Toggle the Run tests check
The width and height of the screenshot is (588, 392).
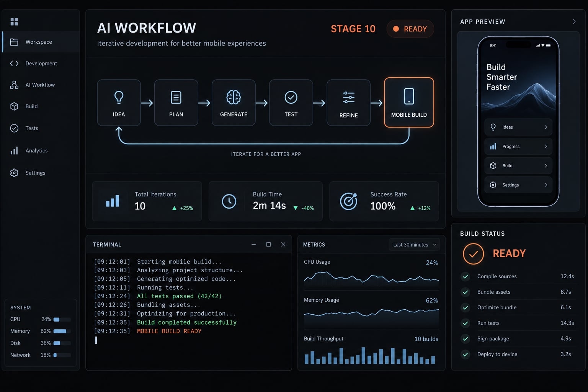(465, 323)
